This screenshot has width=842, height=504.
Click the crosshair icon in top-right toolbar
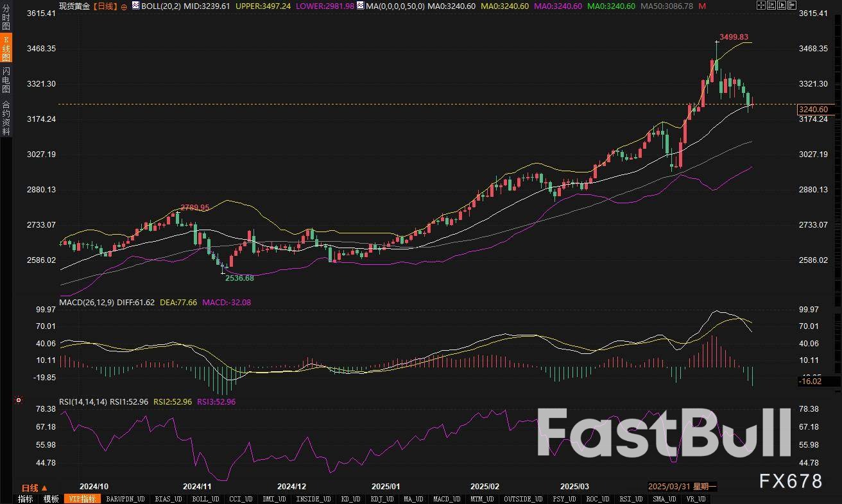pos(761,6)
